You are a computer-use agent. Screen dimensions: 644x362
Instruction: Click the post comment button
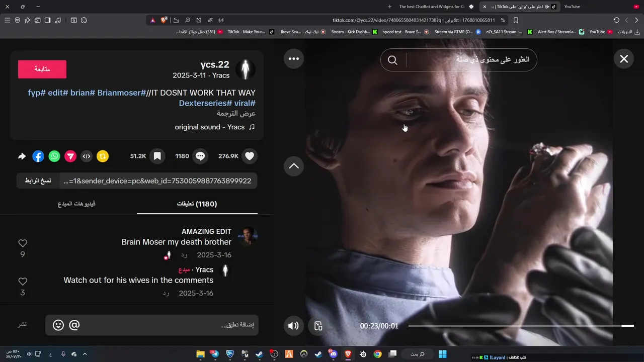point(22,325)
